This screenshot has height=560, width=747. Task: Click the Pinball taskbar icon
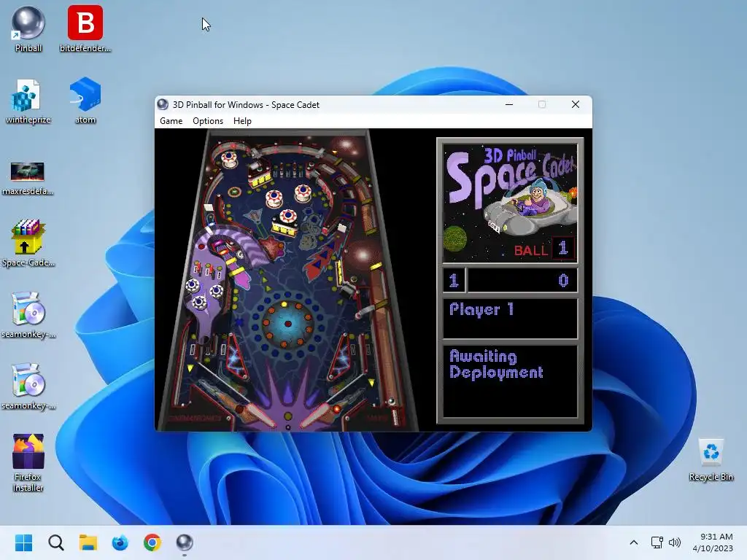click(x=185, y=542)
